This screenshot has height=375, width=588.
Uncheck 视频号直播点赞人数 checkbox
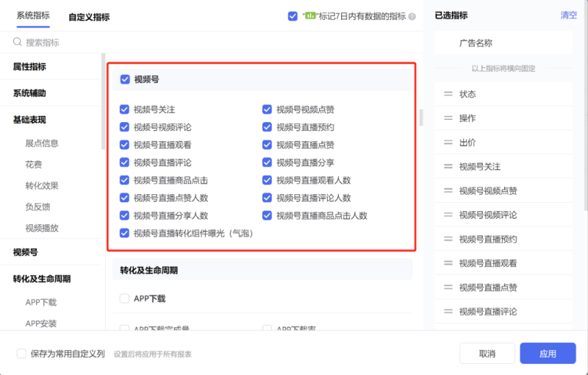[124, 198]
